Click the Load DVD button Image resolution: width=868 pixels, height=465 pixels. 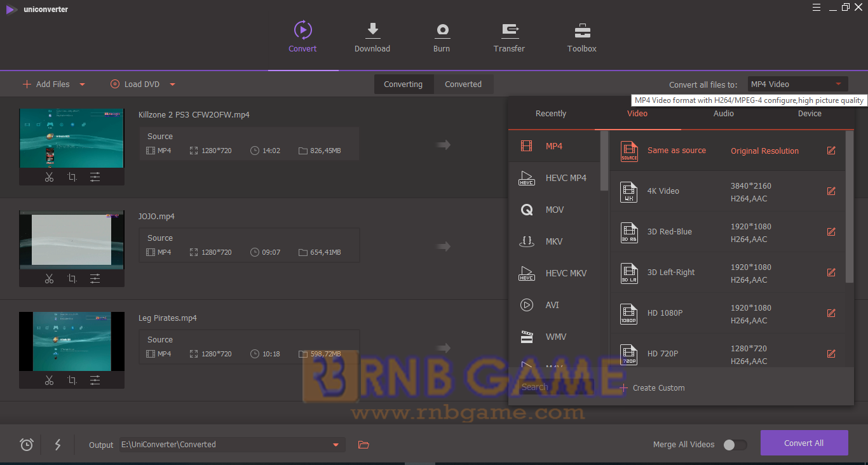point(135,84)
